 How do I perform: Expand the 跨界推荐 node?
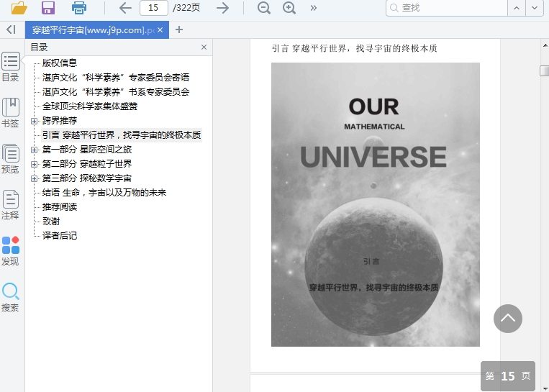tap(34, 121)
